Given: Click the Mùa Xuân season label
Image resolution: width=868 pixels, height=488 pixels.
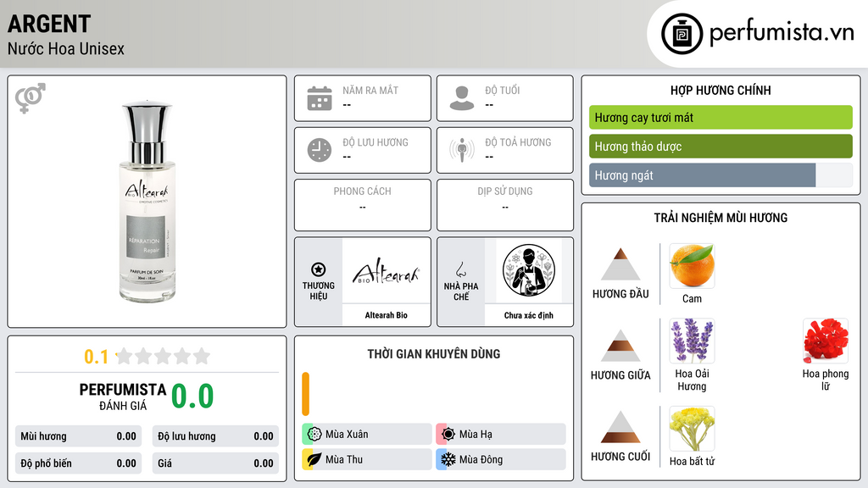Looking at the screenshot, I should pyautogui.click(x=347, y=435).
